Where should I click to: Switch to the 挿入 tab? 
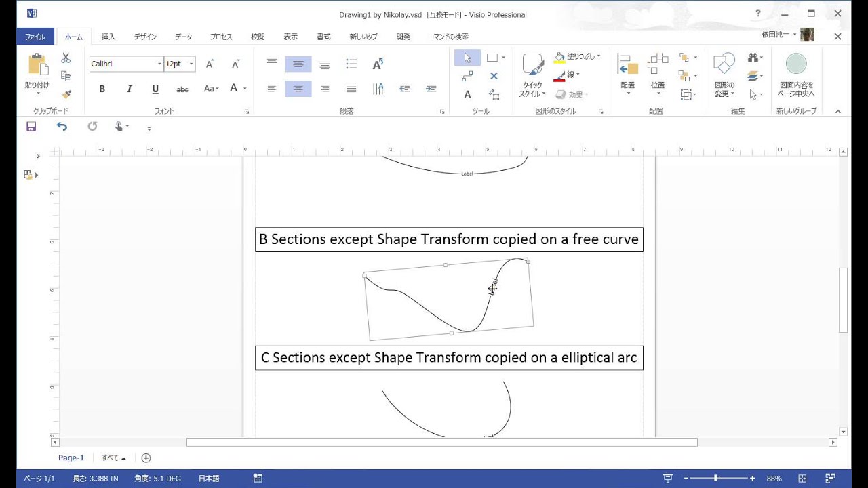108,37
